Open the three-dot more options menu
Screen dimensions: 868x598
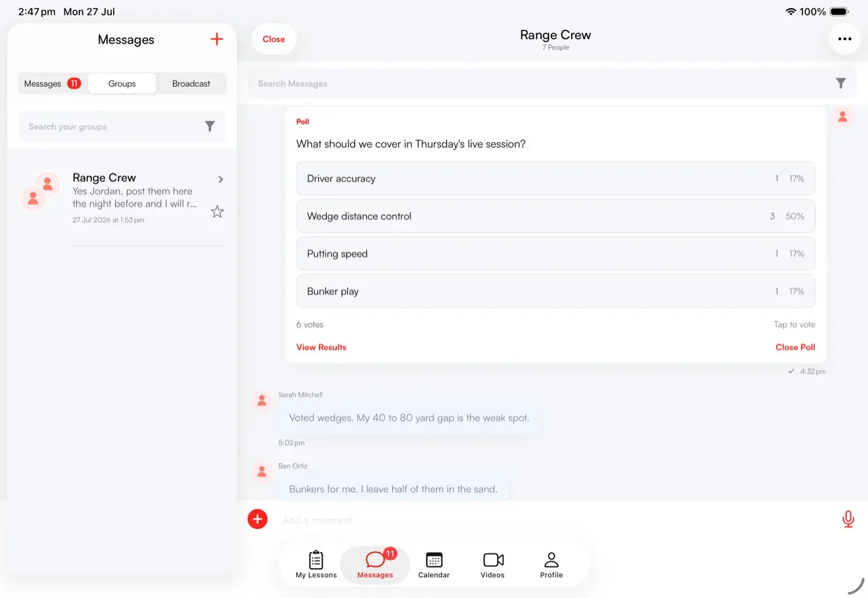click(844, 39)
